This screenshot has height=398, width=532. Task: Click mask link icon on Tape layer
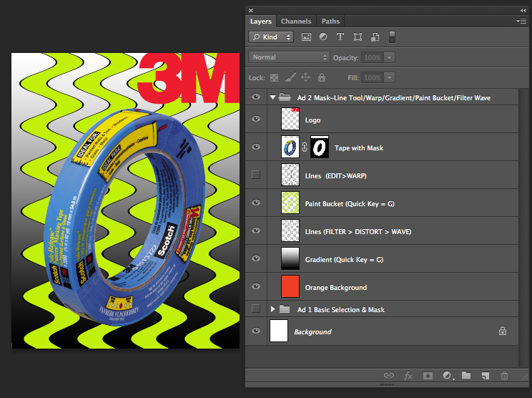[305, 147]
